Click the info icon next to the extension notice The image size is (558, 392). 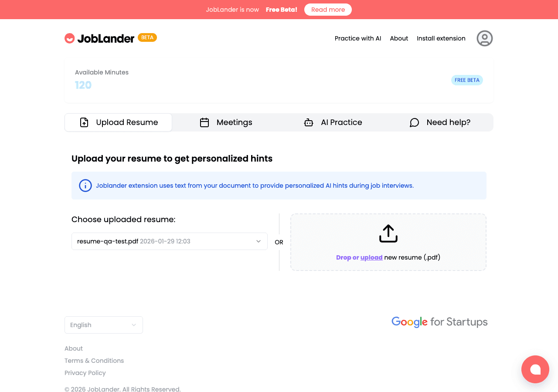tap(85, 186)
